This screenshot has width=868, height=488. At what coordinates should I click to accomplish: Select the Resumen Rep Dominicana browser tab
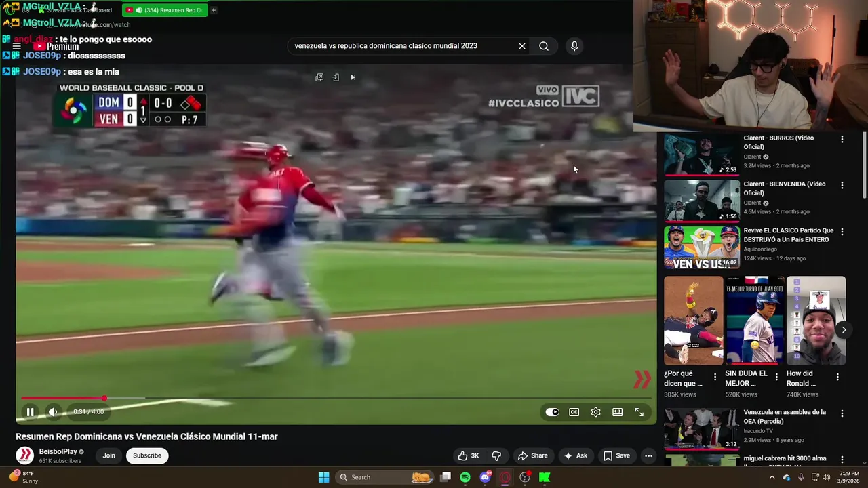[165, 10]
